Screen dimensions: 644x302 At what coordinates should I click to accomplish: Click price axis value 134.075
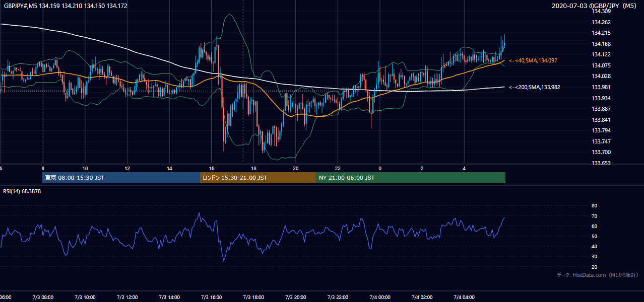(601, 65)
